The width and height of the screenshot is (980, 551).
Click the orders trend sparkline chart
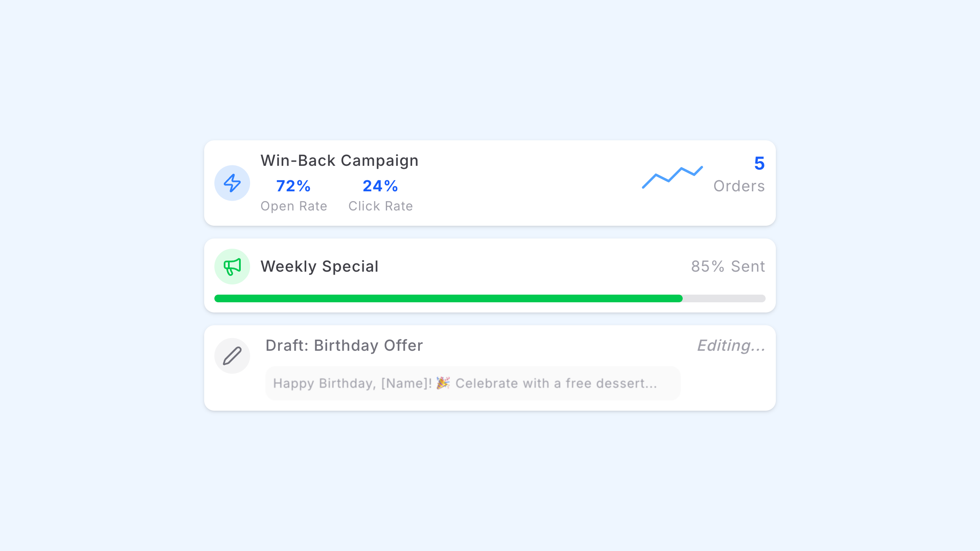point(672,177)
